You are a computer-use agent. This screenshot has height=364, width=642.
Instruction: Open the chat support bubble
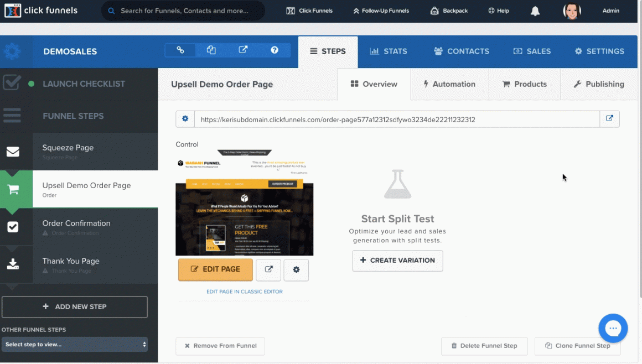(x=613, y=329)
